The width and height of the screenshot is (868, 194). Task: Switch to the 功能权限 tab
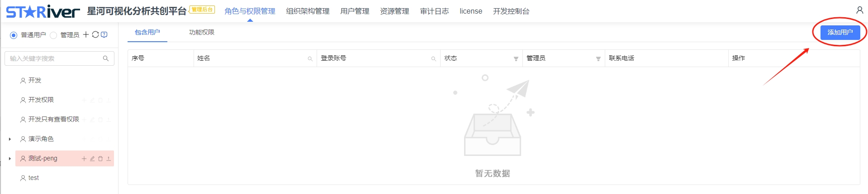(x=202, y=32)
